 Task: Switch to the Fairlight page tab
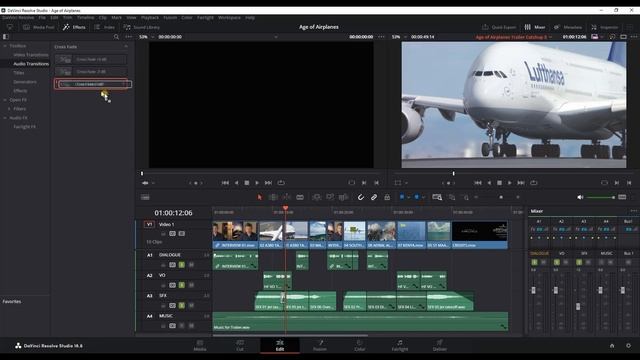[x=400, y=345]
